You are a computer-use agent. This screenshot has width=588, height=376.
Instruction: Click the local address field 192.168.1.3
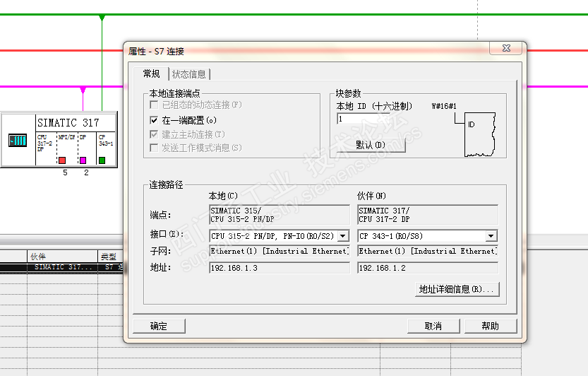pyautogui.click(x=280, y=268)
